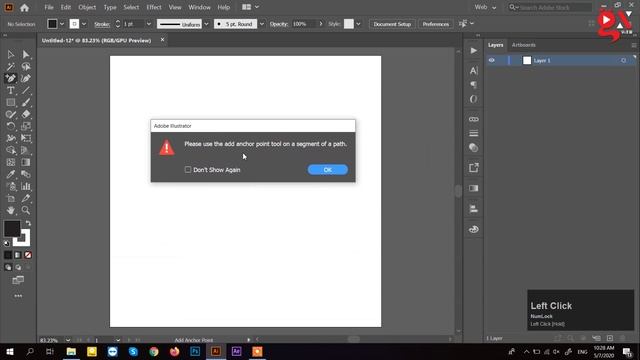The height and width of the screenshot is (360, 640).
Task: Switch to the Artboards tab
Action: click(x=524, y=45)
